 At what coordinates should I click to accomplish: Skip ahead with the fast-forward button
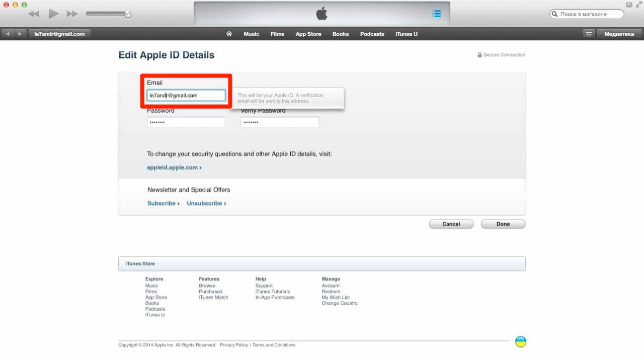[x=72, y=14]
